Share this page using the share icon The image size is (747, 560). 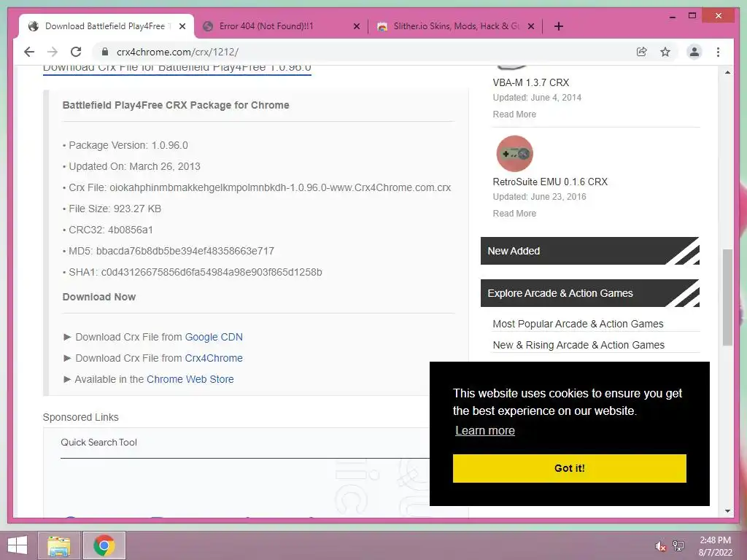(642, 52)
